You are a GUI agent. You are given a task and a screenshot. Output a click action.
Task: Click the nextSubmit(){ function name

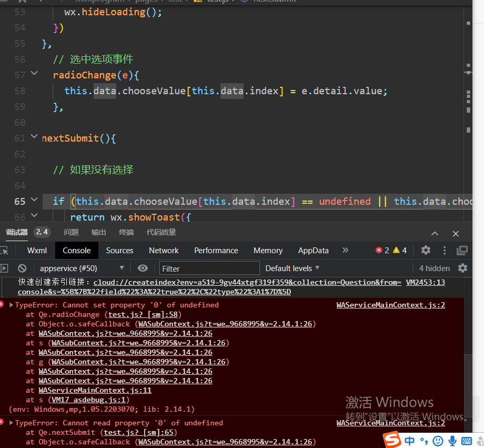(x=79, y=138)
